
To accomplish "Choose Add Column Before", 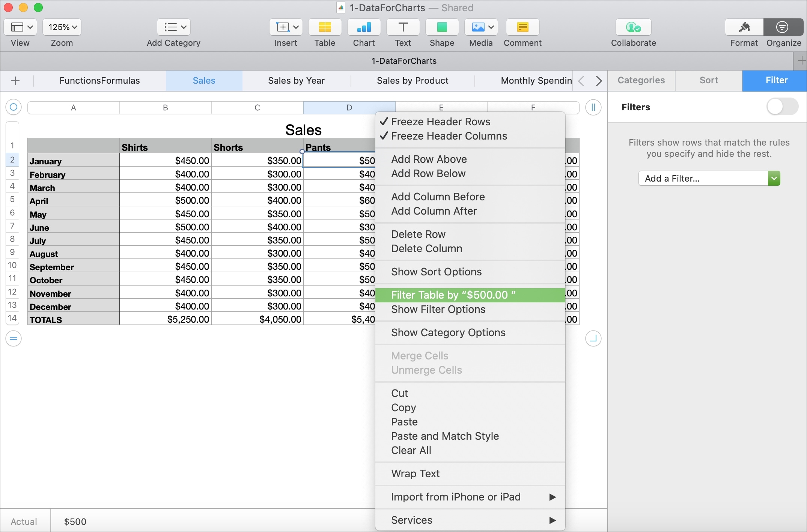I will pos(470,197).
